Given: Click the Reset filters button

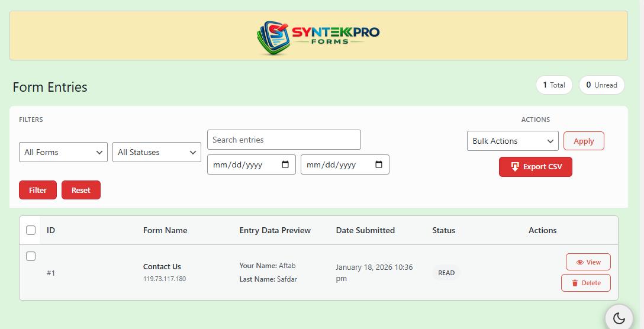Looking at the screenshot, I should (81, 190).
